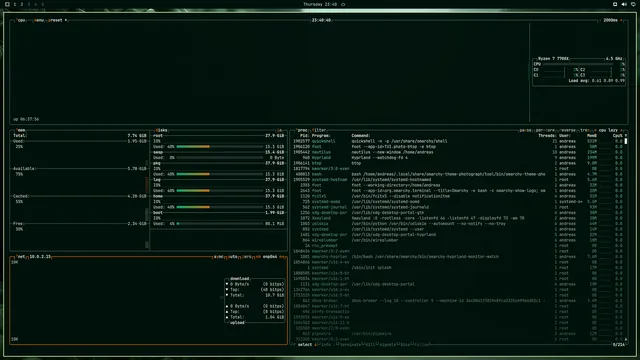Image resolution: width=640 pixels, height=360 pixels.
Task: Click the uptime readout in cpu panel
Action: pos(26,119)
